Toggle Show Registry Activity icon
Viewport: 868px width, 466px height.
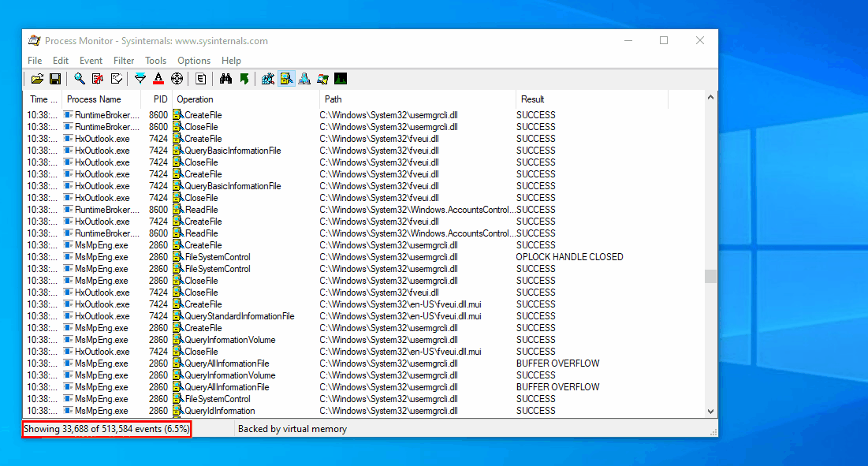(x=268, y=79)
